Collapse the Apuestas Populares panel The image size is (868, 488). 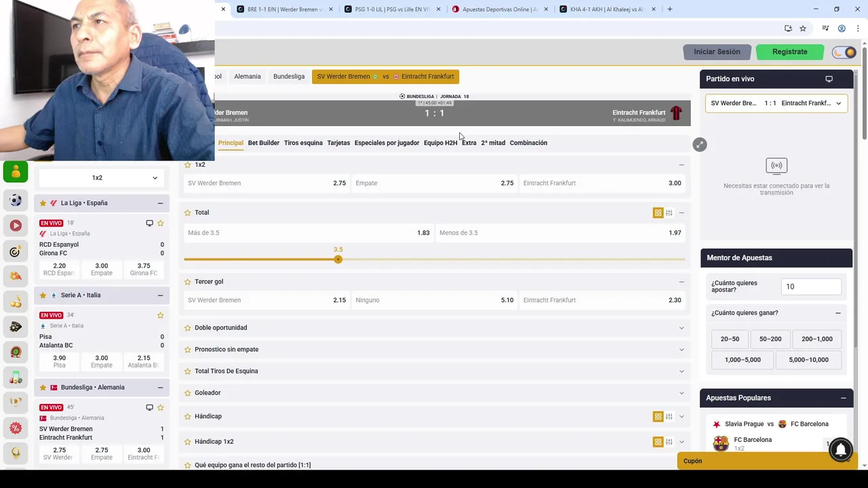(x=844, y=398)
